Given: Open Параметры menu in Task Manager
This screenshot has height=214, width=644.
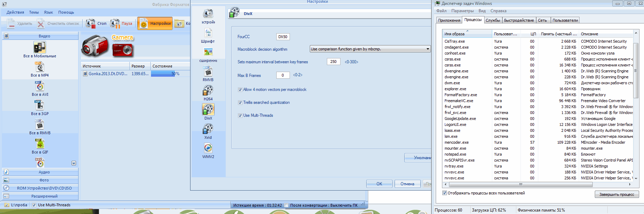Looking at the screenshot, I should [x=462, y=11].
